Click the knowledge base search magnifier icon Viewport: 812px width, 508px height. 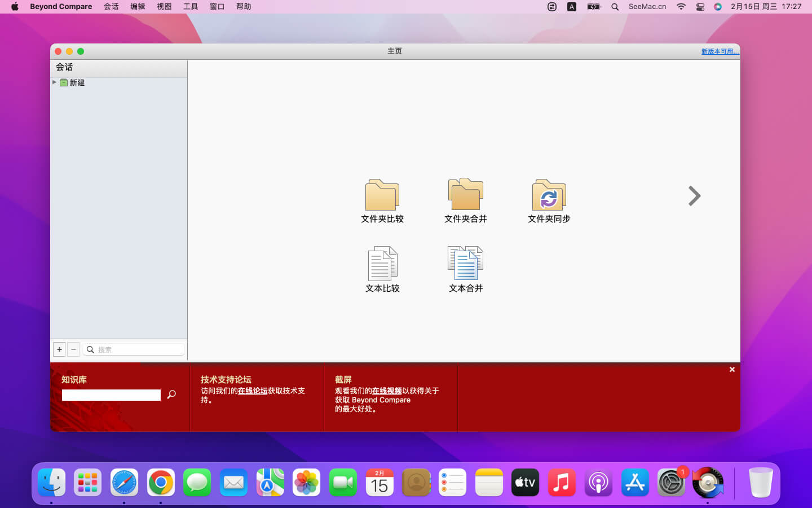click(x=171, y=395)
